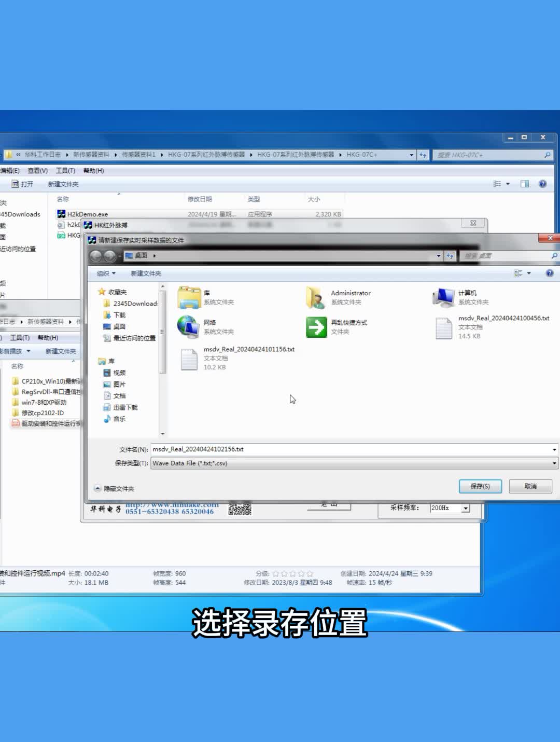Open the 帮助(H) menu in Explorer
Screen dimensions: 560x742
click(93, 171)
